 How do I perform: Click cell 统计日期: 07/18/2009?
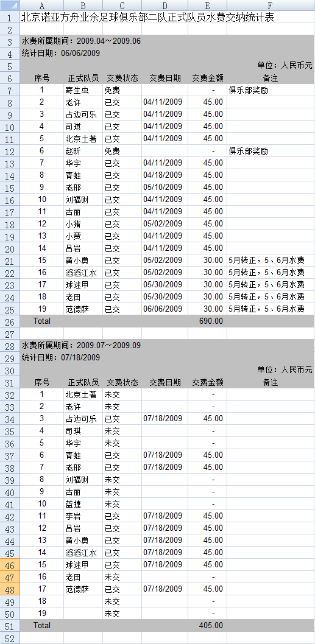(61, 358)
